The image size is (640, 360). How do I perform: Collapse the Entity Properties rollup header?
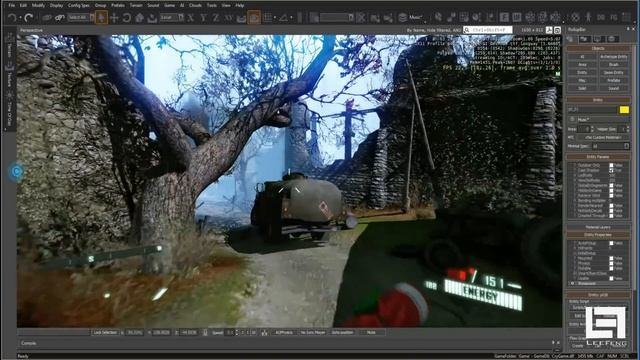pyautogui.click(x=598, y=235)
